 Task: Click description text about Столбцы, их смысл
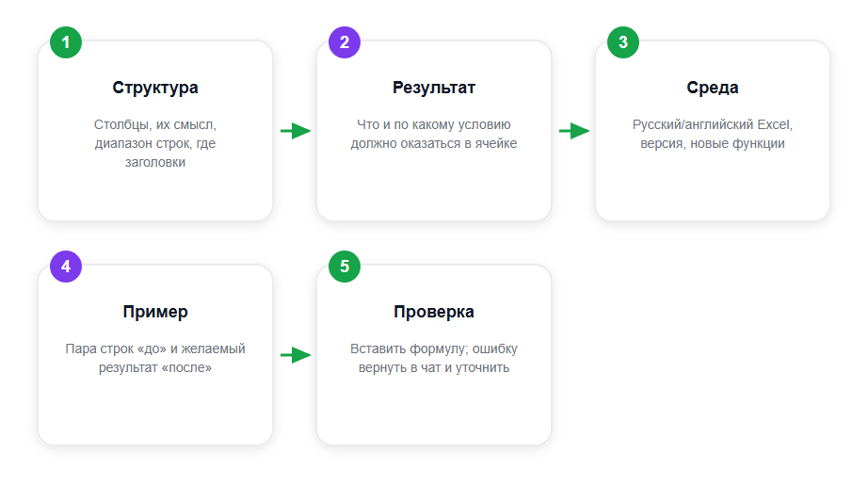pos(155,143)
